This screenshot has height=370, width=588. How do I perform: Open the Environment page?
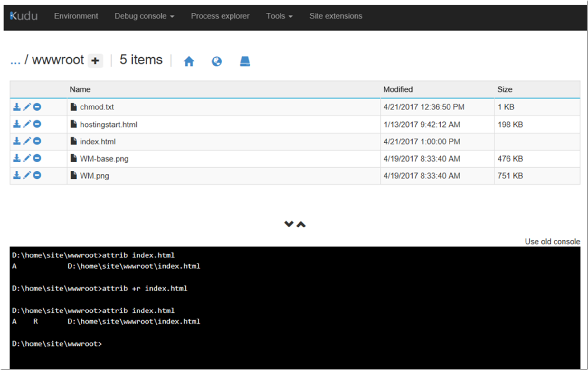pos(76,16)
